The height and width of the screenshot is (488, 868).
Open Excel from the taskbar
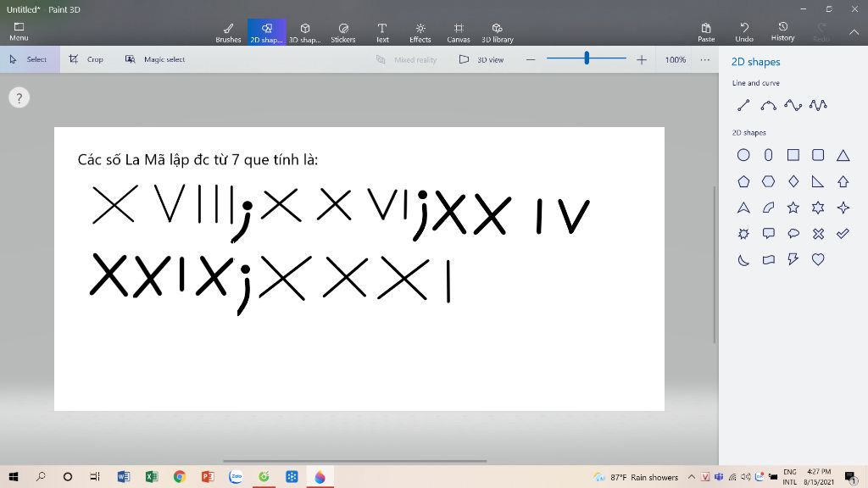(x=152, y=476)
